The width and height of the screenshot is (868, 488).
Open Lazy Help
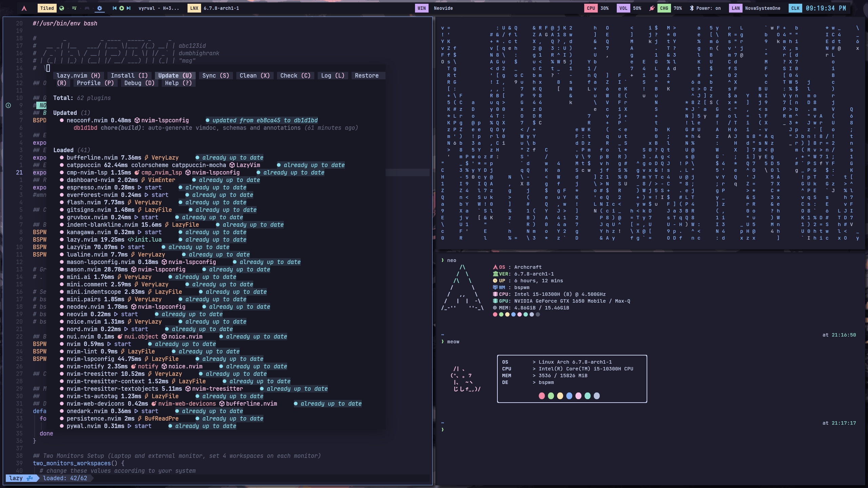[x=178, y=83]
